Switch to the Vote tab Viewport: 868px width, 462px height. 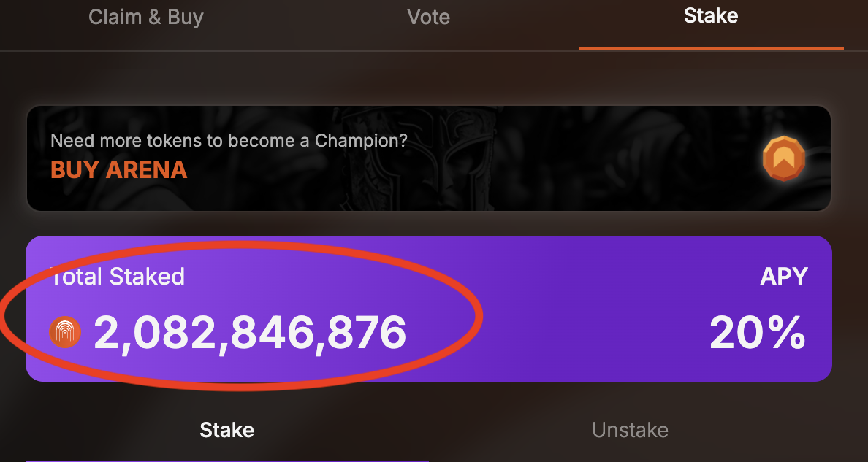428,17
